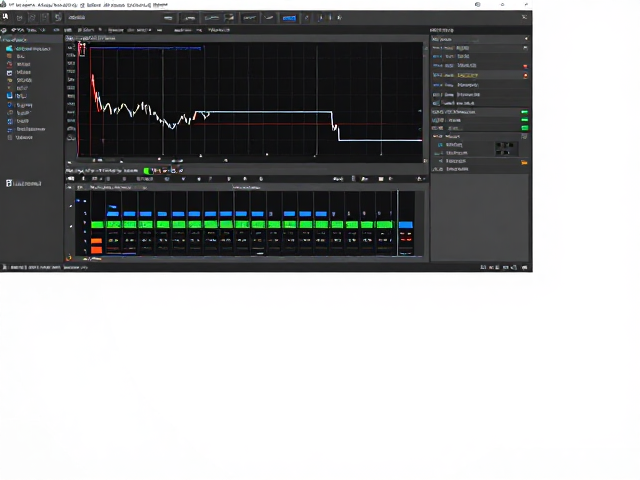Toggle the lowest green indicator in right panel
640x480 pixels.
pyautogui.click(x=525, y=128)
